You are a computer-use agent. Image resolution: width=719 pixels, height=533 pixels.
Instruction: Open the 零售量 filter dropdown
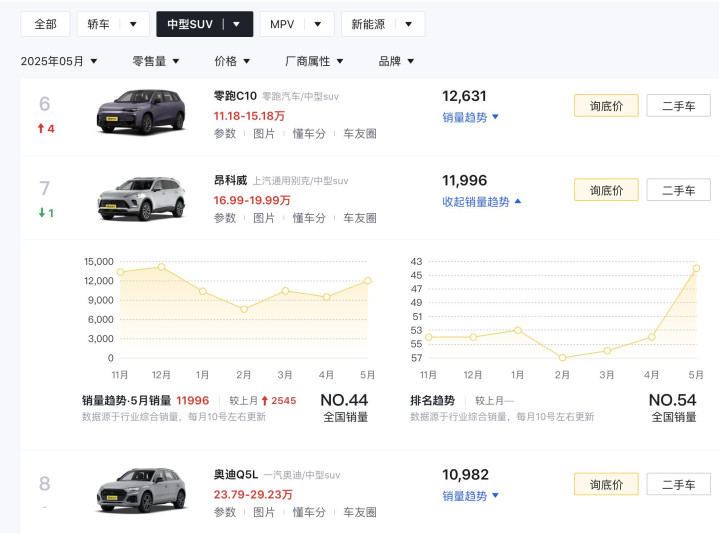click(155, 61)
